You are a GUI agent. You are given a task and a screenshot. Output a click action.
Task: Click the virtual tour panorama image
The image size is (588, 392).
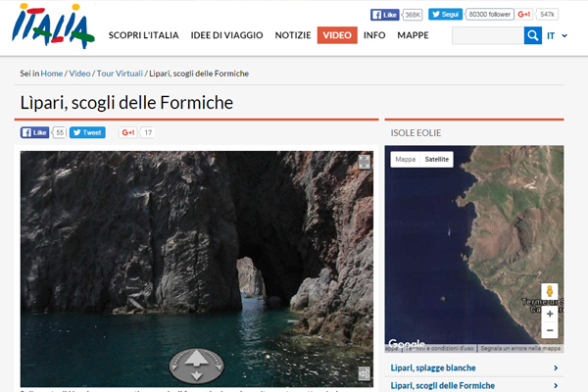(x=197, y=269)
